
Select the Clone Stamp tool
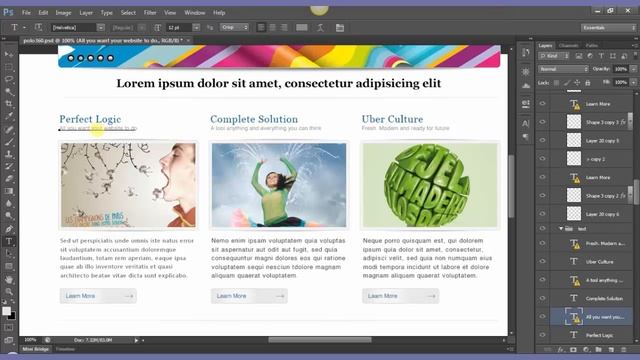[x=9, y=154]
